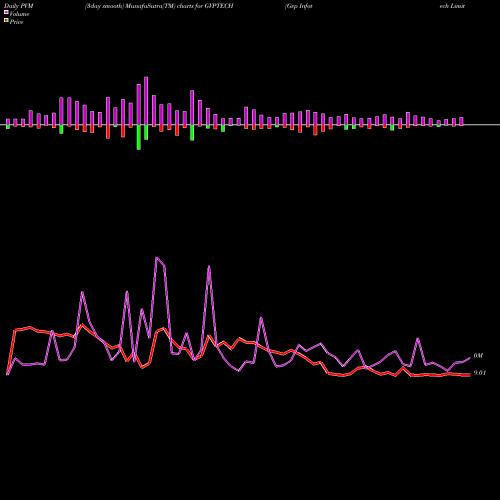Click the 9.01 price value label
Image resolution: width=500 pixels, height=500 pixels.
tap(480, 373)
